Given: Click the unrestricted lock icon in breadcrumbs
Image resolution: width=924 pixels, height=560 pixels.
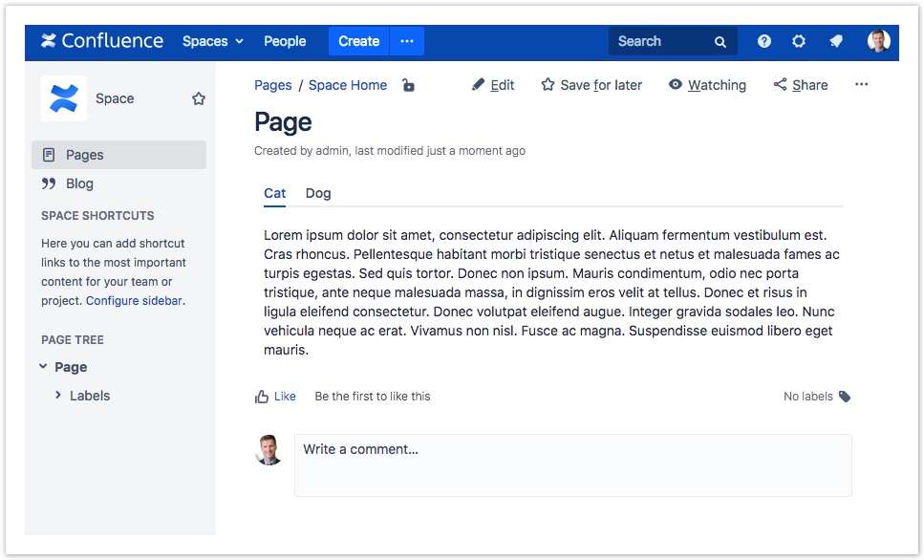Looking at the screenshot, I should 409,85.
